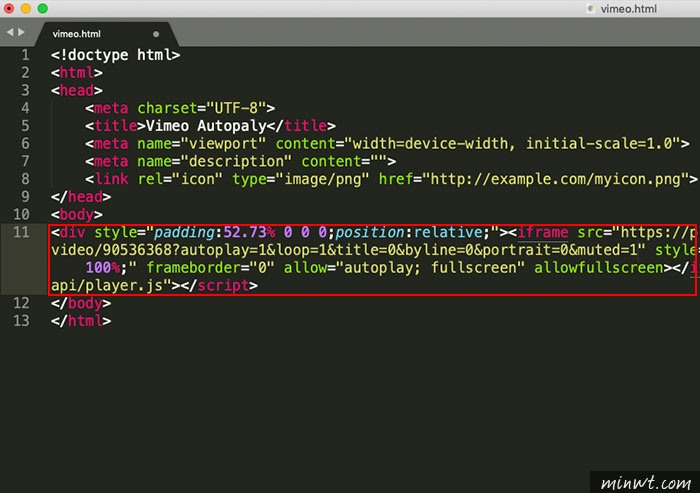700x493 pixels.
Task: Place cursor in <!doctype html> text
Action: click(x=116, y=55)
